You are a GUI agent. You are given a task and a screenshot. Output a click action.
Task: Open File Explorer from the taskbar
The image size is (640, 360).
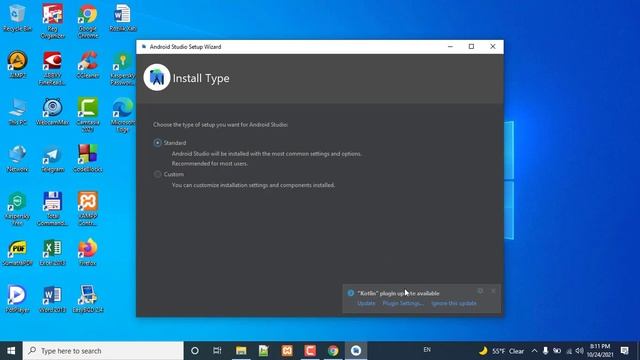[x=241, y=351]
